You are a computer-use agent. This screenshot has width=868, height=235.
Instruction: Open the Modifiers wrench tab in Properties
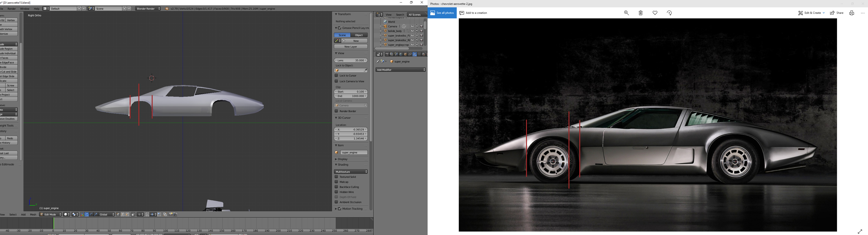[414, 54]
